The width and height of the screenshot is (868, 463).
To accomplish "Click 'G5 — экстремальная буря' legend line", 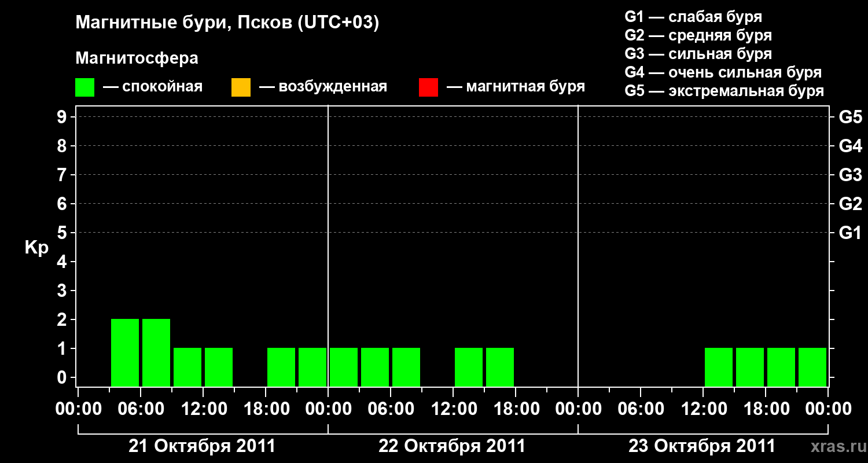I will [724, 91].
